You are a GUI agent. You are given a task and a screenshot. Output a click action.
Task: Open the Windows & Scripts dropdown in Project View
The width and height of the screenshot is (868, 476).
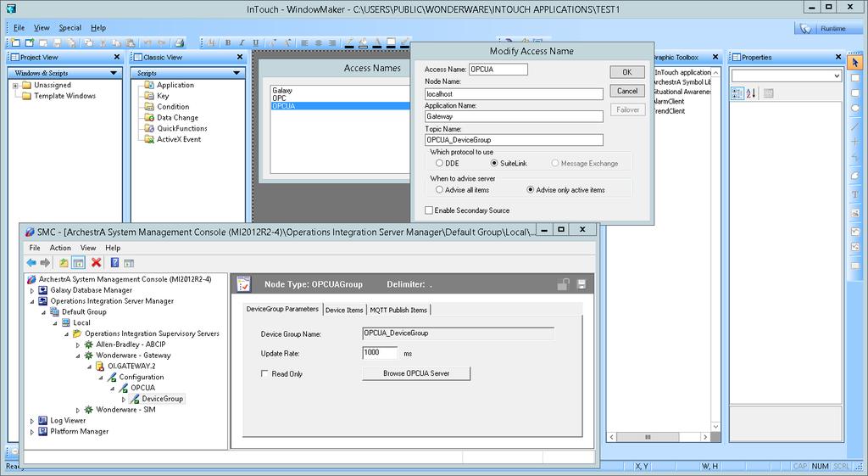tap(114, 73)
